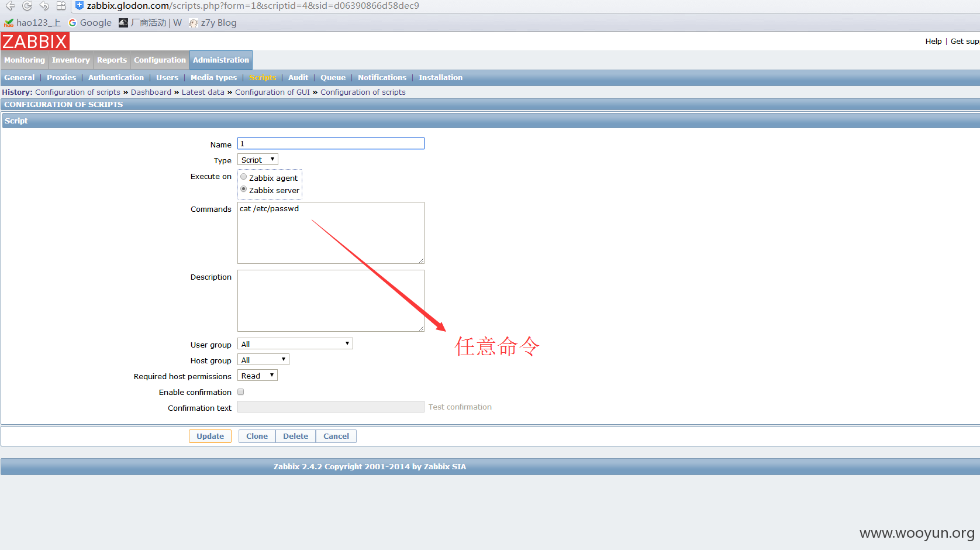Viewport: 980px width, 550px height.
Task: Open the Audit submenu
Action: 298,78
